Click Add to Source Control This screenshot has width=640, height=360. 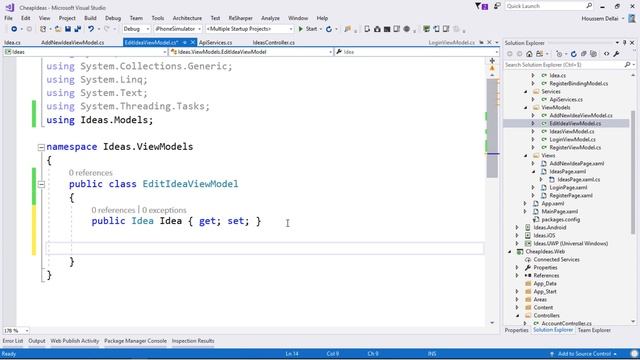(x=584, y=354)
